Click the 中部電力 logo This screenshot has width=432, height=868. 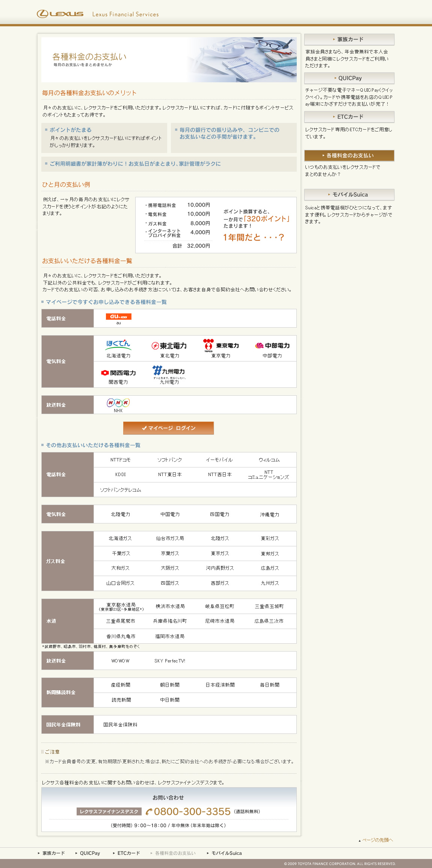[272, 346]
